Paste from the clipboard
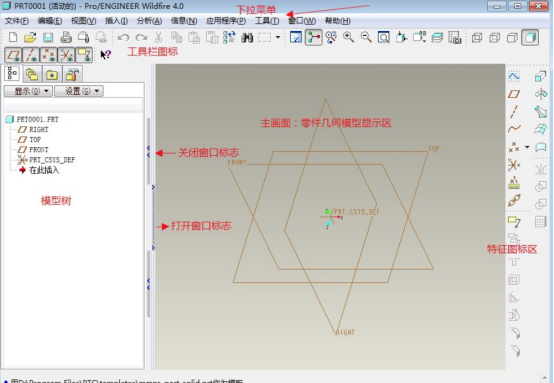 click(194, 37)
